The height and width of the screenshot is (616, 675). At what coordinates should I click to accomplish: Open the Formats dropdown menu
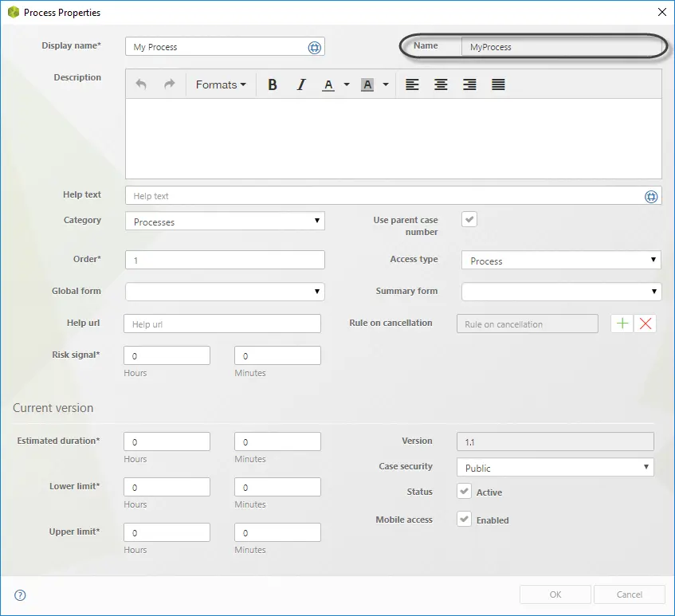click(221, 84)
